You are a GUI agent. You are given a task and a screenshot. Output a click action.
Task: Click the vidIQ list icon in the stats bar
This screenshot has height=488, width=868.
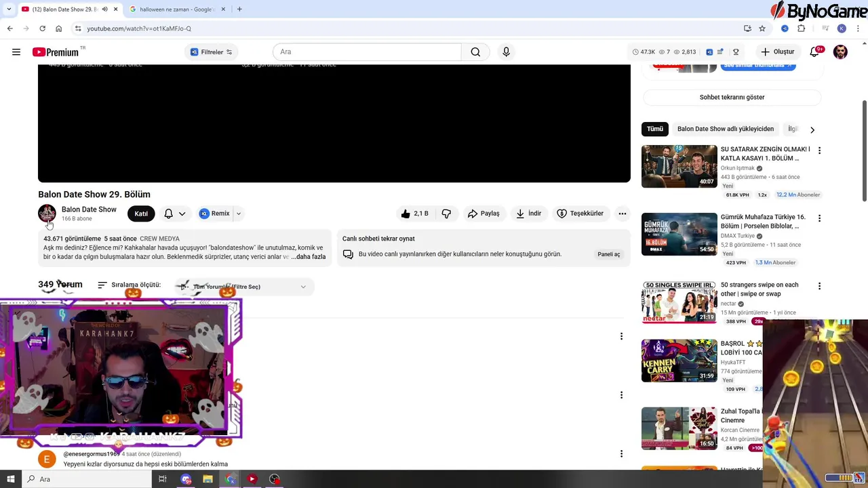[x=720, y=52]
